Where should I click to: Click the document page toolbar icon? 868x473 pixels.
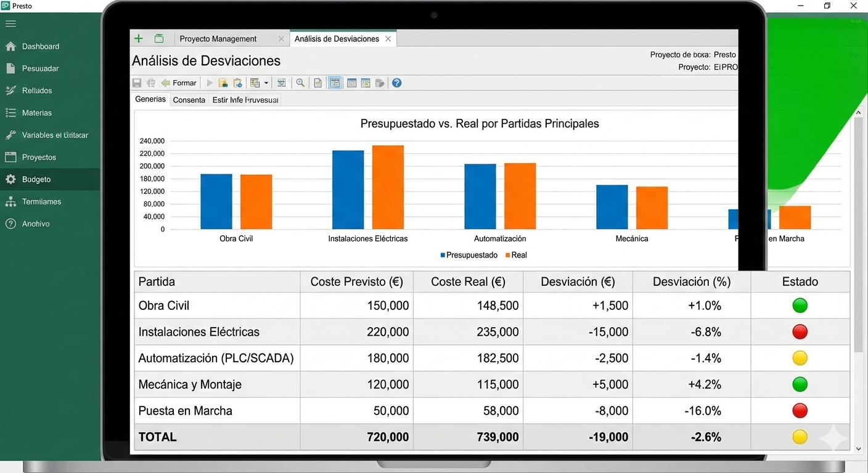(x=318, y=83)
